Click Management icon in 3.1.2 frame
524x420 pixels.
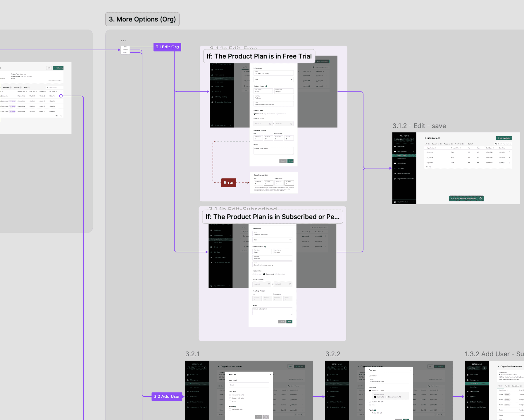[x=395, y=152]
